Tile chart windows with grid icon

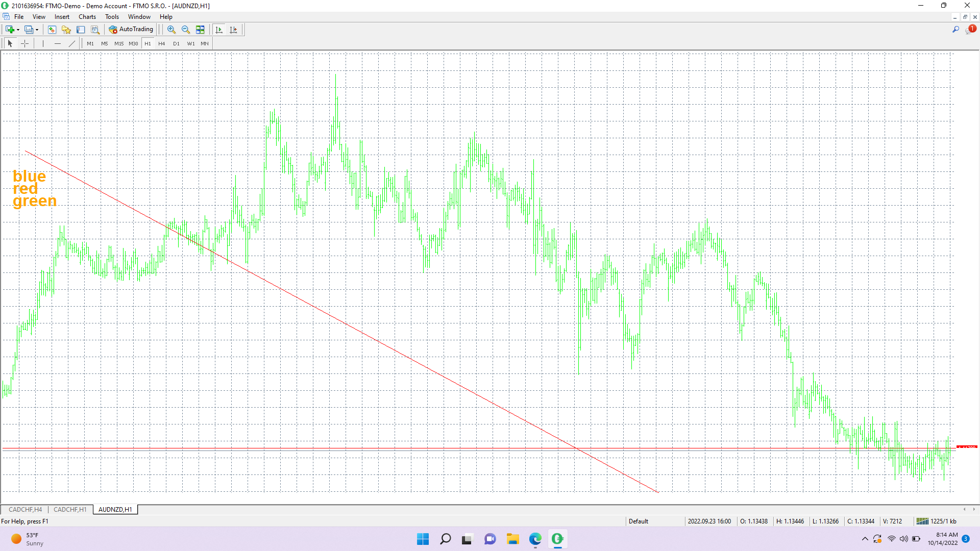point(200,30)
